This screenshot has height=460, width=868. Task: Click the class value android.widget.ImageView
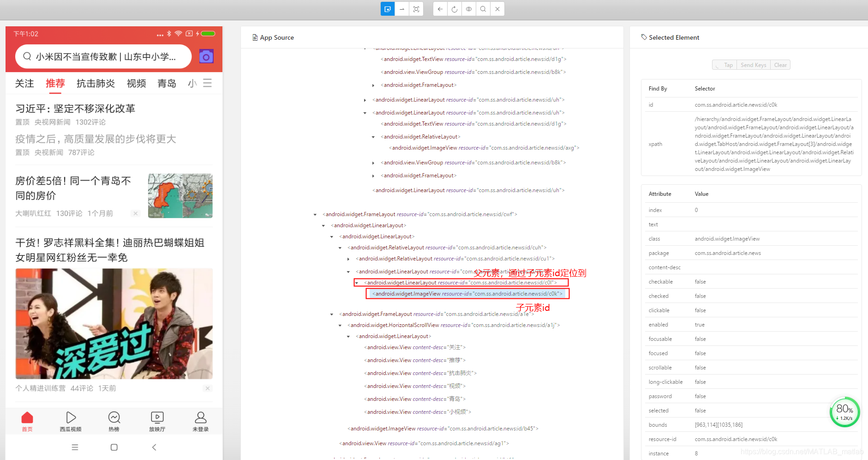coord(727,239)
